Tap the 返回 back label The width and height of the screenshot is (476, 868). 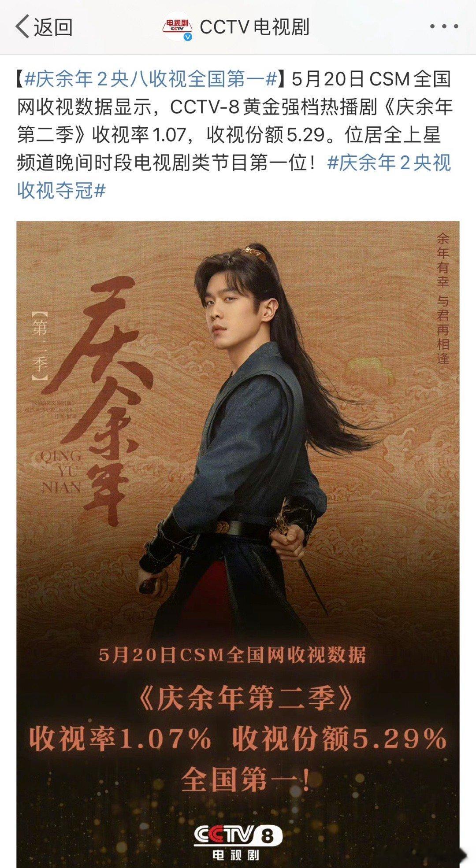click(53, 27)
